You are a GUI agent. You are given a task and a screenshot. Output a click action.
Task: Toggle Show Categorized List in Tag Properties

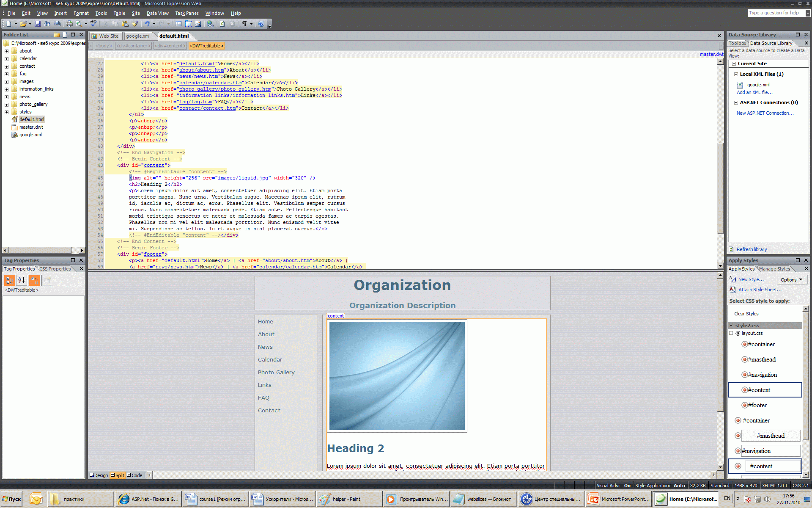9,280
